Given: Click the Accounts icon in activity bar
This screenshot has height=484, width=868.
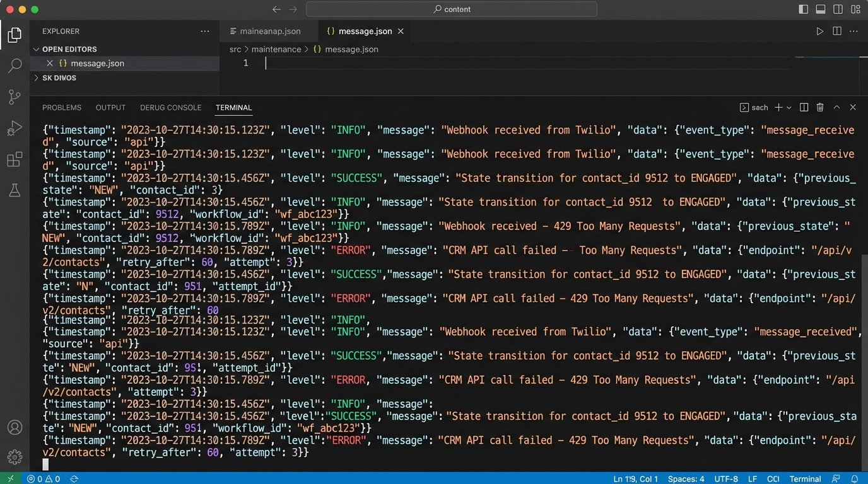Looking at the screenshot, I should click(x=15, y=427).
